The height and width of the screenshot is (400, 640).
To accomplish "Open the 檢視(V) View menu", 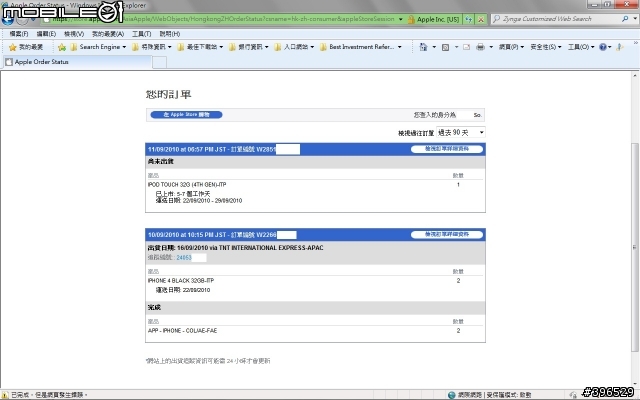I will click(x=74, y=34).
